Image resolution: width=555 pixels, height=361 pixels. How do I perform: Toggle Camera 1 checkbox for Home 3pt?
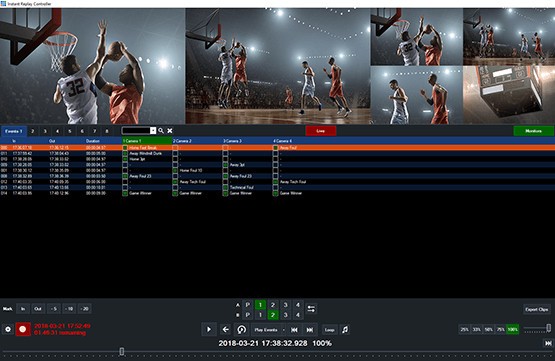(x=125, y=159)
